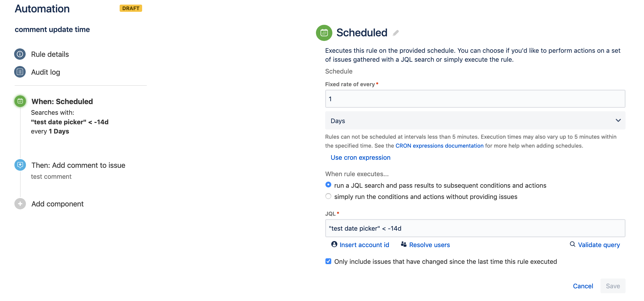Select simply run conditions and actions option

coord(328,196)
